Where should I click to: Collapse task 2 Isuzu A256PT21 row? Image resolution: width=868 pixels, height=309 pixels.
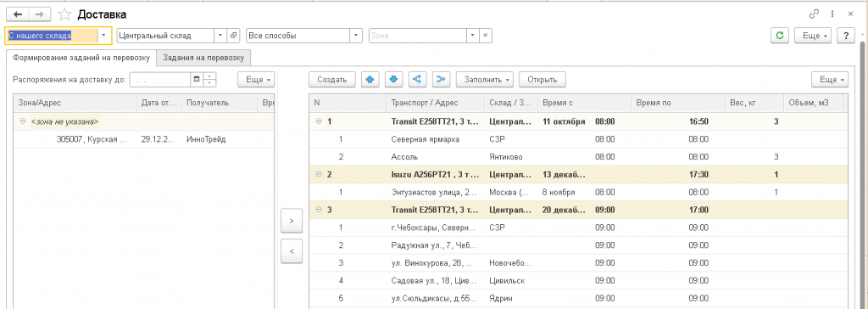click(x=319, y=175)
